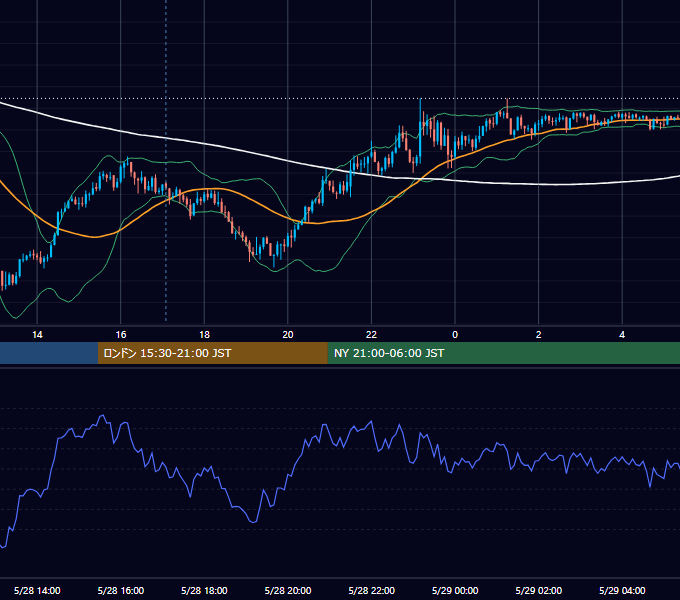Click the 5/28 22:00 label on oscillator axis
Image resolution: width=680 pixels, height=600 pixels.
[x=372, y=590]
